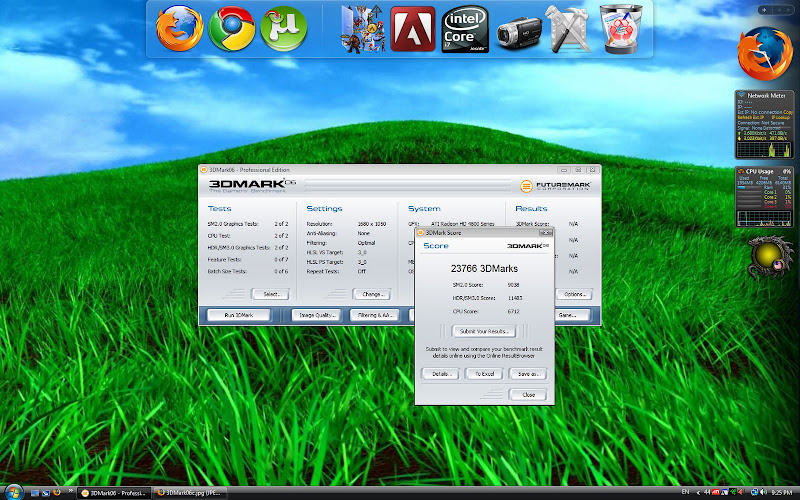
Task: Open uTorrent from the dock
Action: tap(281, 28)
